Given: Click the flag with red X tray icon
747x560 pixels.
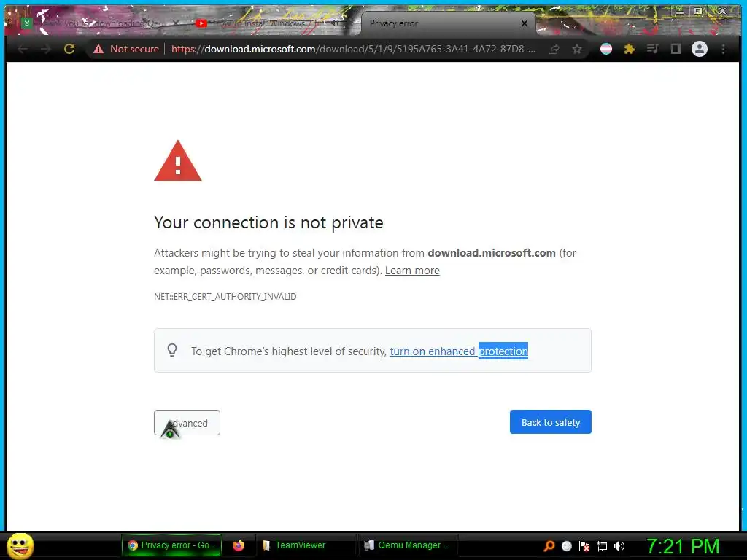Looking at the screenshot, I should pos(584,546).
